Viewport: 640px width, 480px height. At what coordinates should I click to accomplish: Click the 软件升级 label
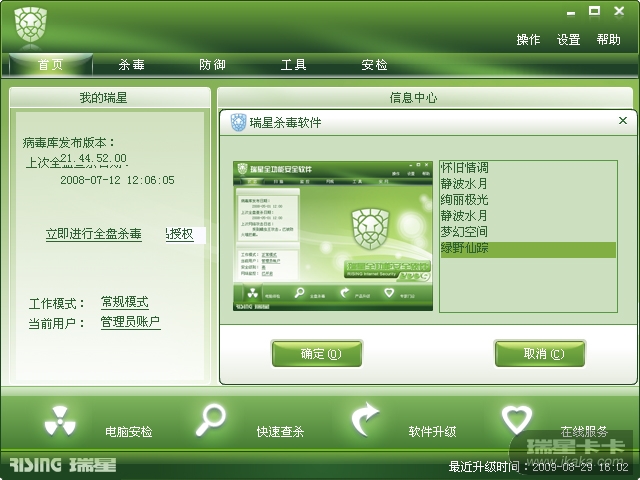click(432, 431)
